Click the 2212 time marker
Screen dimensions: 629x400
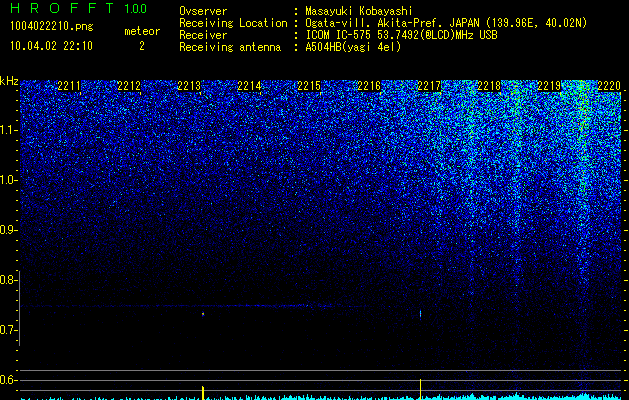coord(129,86)
